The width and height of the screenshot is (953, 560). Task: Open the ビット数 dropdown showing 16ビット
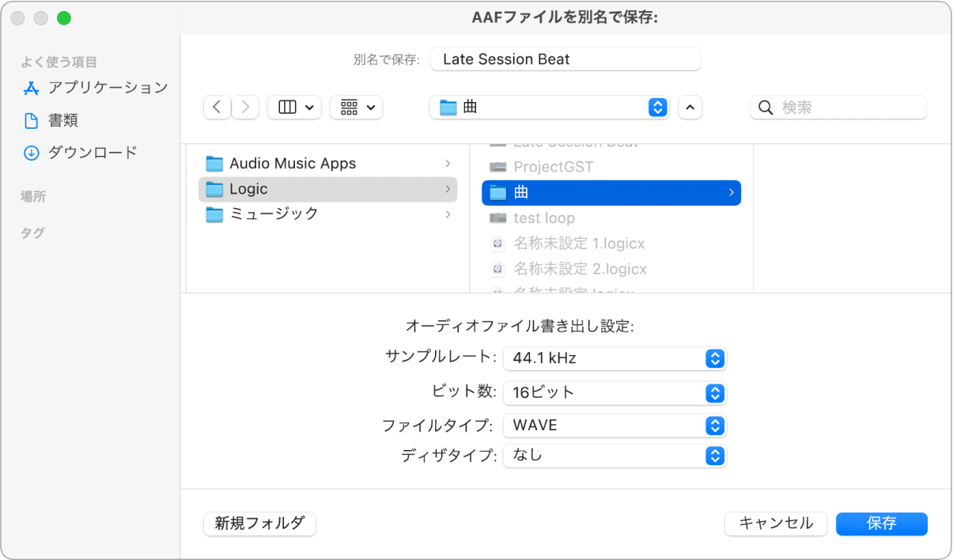[x=713, y=393]
